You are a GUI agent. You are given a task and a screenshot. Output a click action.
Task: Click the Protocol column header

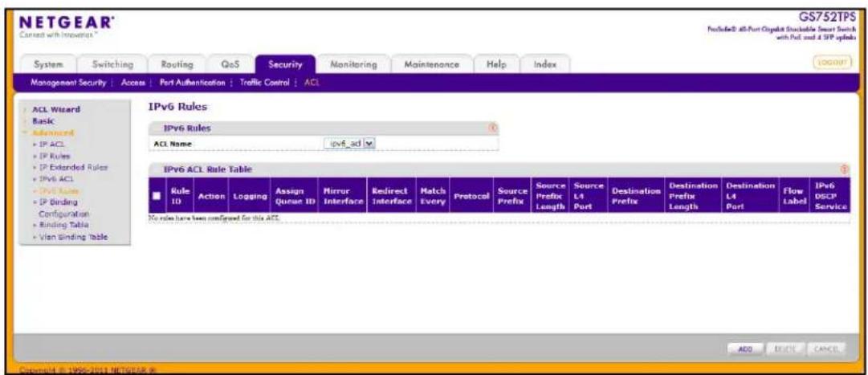click(471, 196)
